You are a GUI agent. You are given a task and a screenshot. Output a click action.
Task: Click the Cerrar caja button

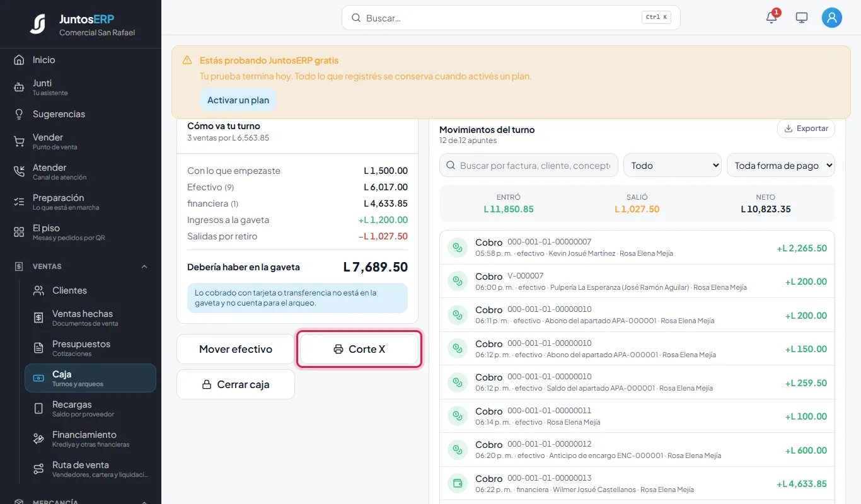(x=236, y=384)
